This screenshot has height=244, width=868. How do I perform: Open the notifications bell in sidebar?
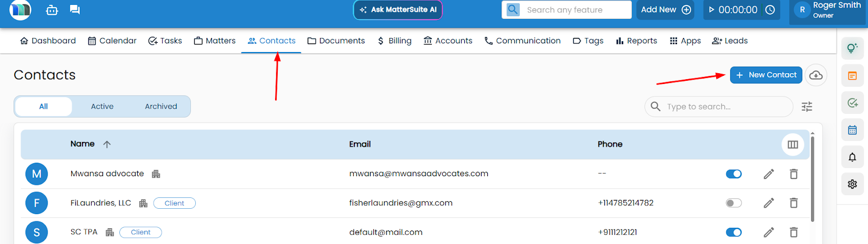click(x=852, y=157)
